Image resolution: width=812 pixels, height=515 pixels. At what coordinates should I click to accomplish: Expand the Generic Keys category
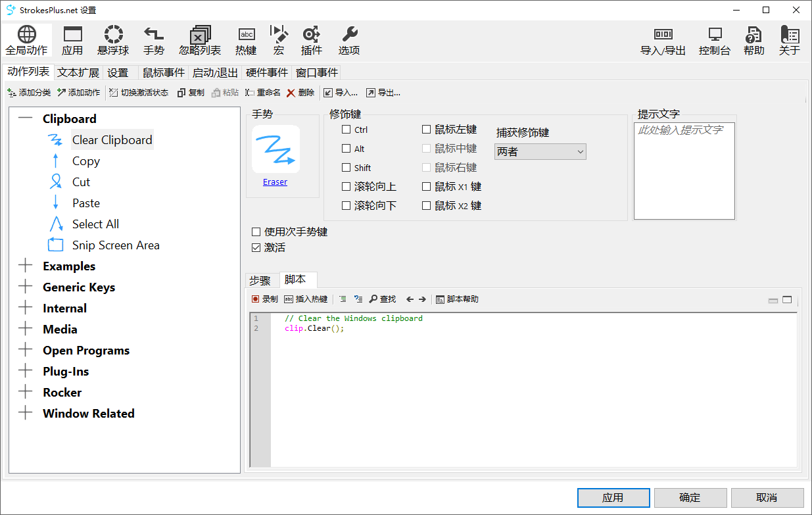pos(25,287)
